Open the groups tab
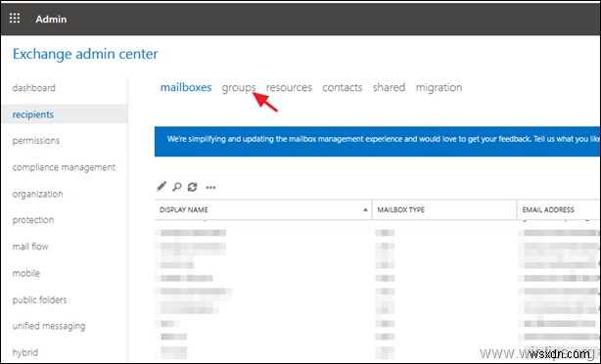 point(239,88)
